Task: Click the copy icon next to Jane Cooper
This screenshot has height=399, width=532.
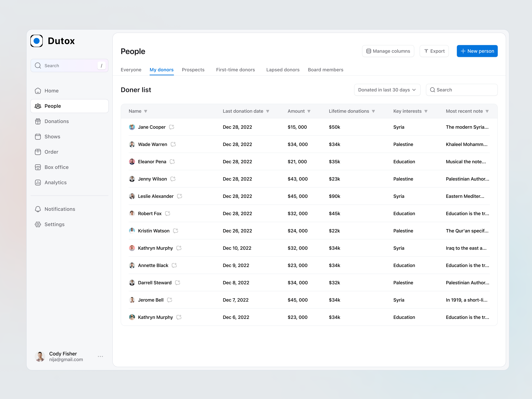Action: click(x=171, y=127)
